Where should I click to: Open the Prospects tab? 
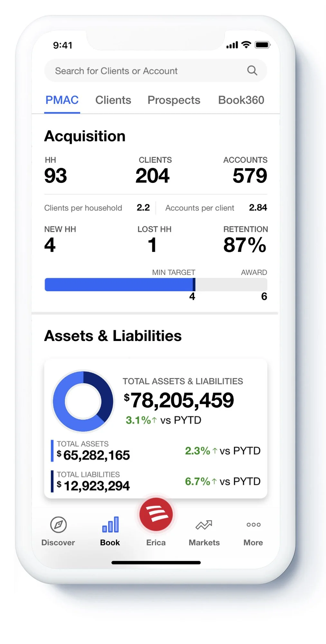pos(174,100)
